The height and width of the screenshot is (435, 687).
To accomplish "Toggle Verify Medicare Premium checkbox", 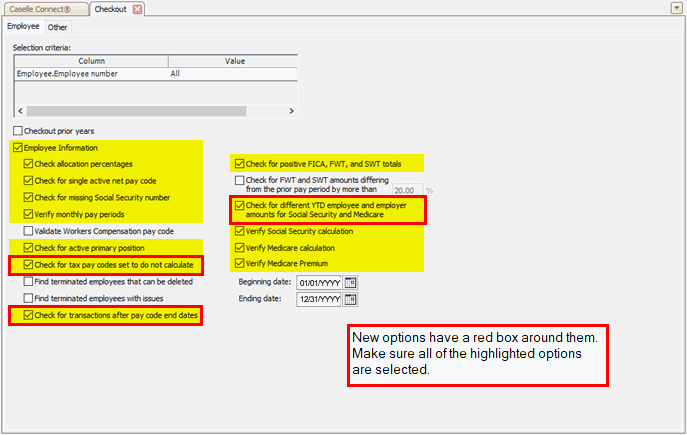I will [x=239, y=264].
